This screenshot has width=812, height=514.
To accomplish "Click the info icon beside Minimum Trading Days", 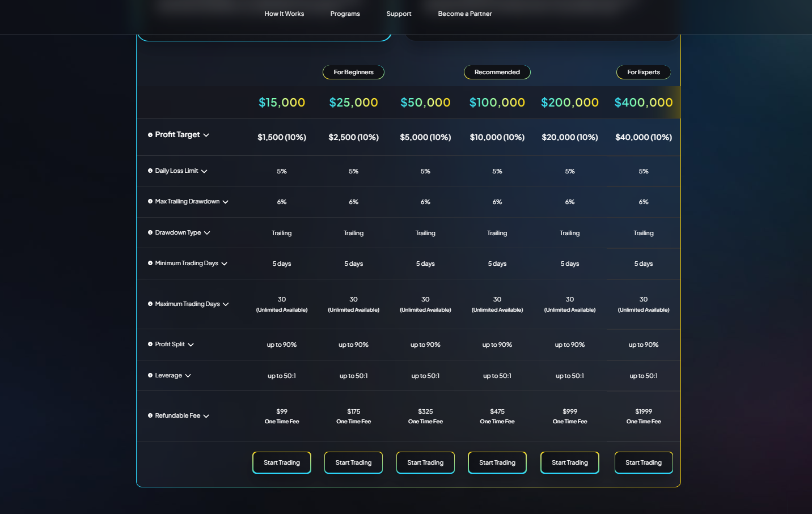I will (150, 263).
